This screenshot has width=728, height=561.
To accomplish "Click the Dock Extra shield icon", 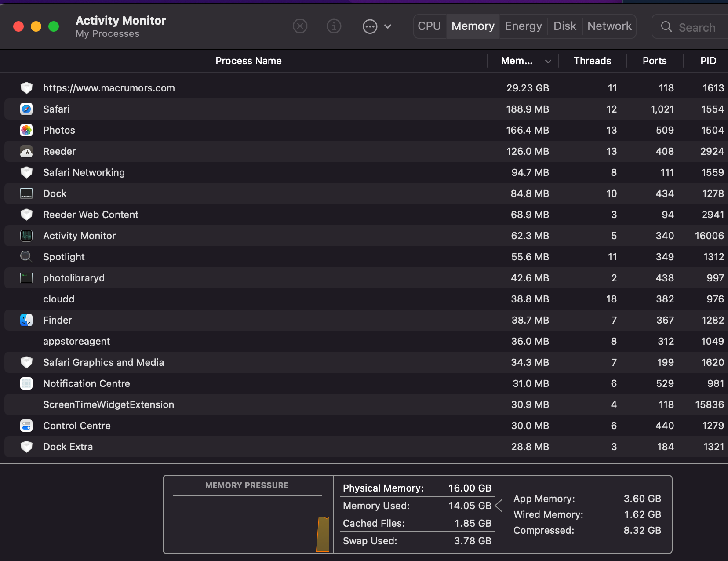I will [x=26, y=447].
